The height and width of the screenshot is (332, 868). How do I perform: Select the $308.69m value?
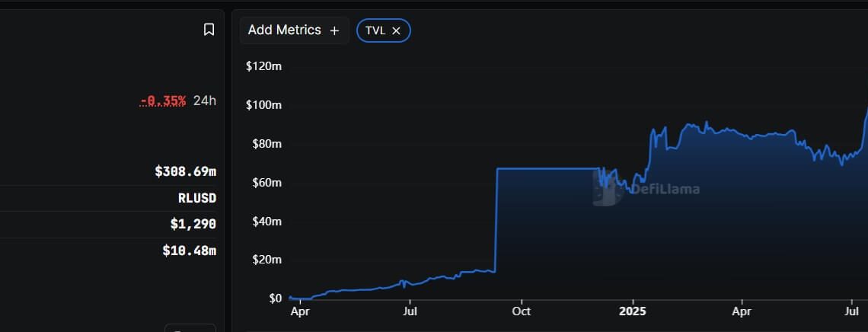pyautogui.click(x=185, y=171)
